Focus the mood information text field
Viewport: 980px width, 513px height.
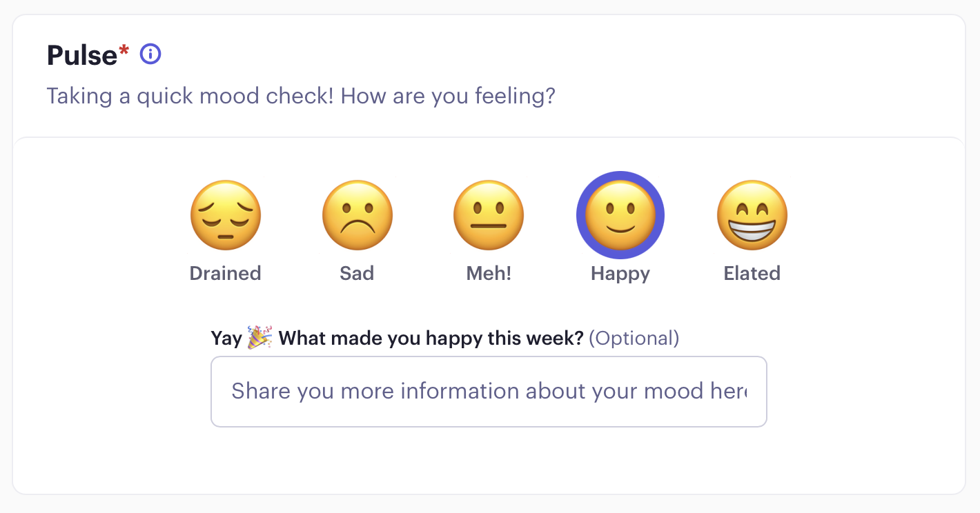[489, 392]
